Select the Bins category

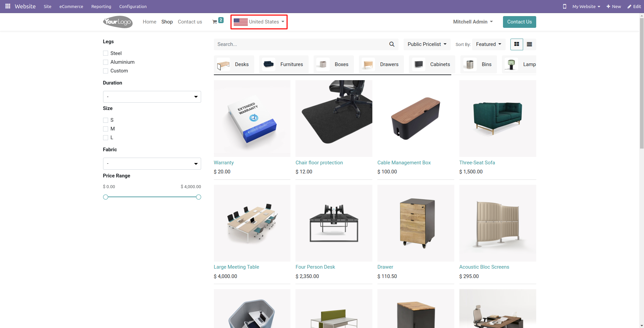tap(478, 64)
